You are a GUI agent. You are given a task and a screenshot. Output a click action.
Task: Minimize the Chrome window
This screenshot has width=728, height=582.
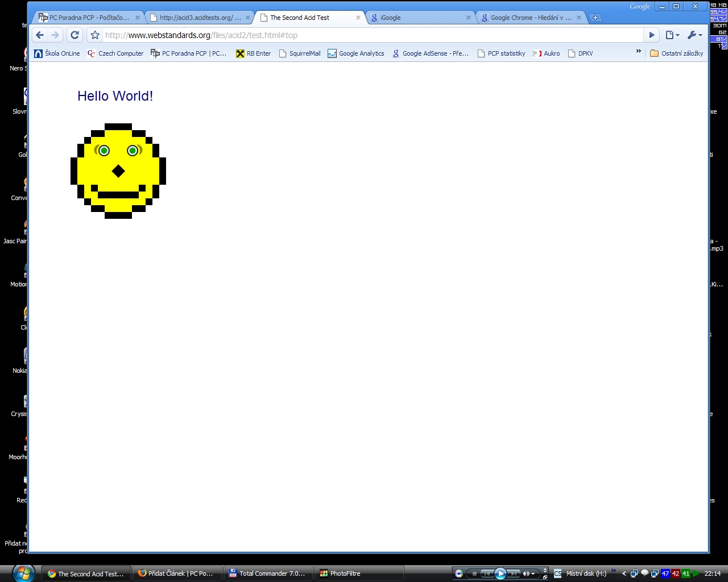point(662,7)
